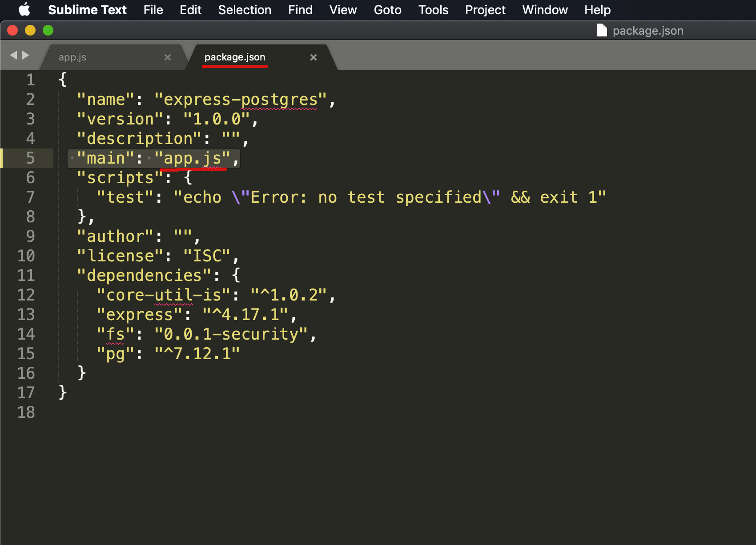Open the Apple menu
Screen dimensions: 756x545
(25, 10)
